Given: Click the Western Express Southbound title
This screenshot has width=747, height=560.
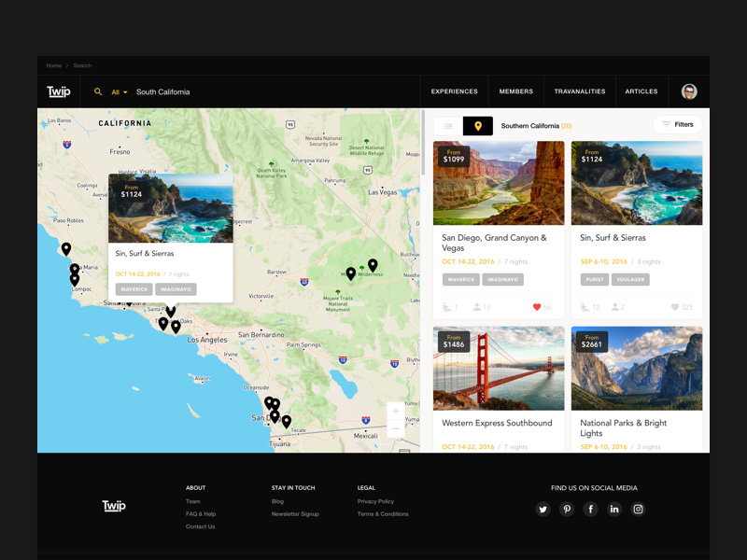Looking at the screenshot, I should (497, 423).
